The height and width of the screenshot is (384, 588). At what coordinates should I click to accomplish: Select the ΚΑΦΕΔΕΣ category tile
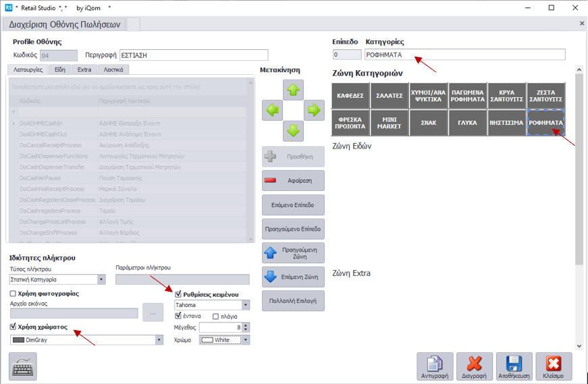(x=350, y=96)
